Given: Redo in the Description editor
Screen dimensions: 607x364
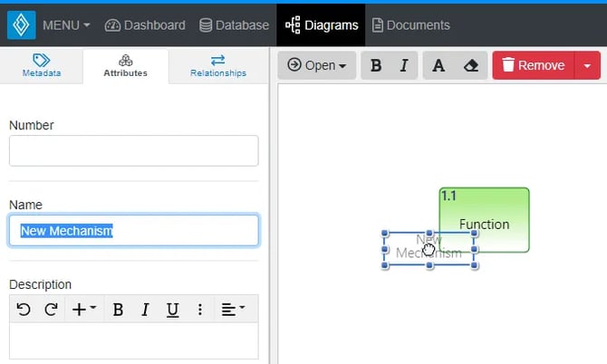Looking at the screenshot, I should (x=51, y=310).
